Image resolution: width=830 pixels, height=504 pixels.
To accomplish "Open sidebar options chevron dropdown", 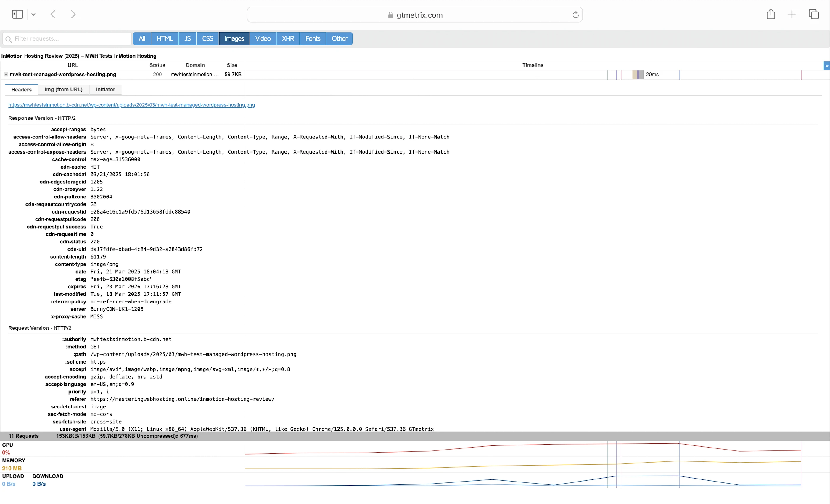I will [33, 14].
